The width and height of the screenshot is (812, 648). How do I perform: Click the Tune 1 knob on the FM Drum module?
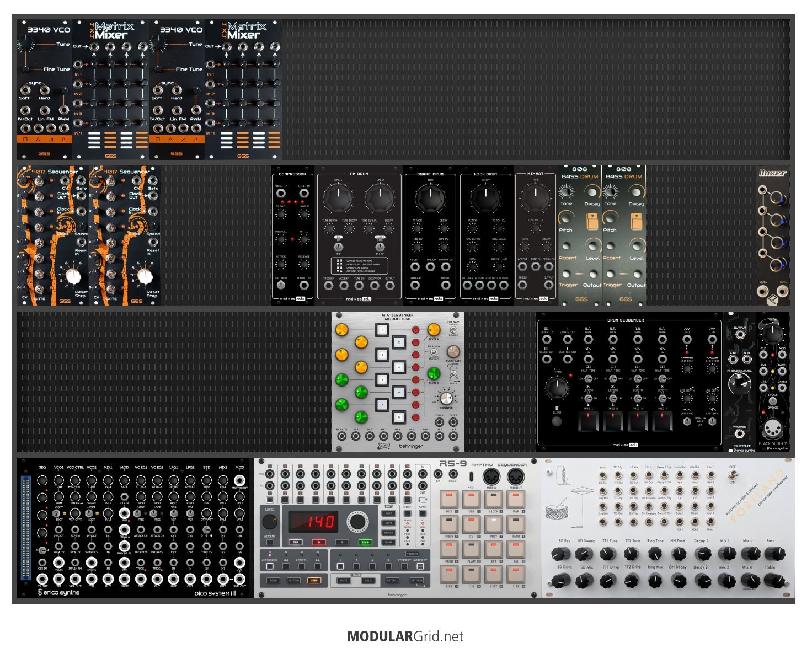click(338, 199)
